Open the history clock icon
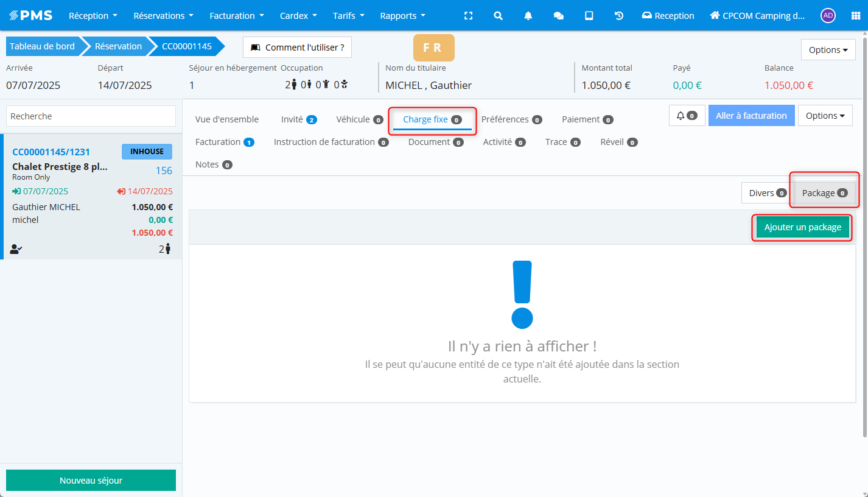The image size is (868, 497). (x=619, y=16)
